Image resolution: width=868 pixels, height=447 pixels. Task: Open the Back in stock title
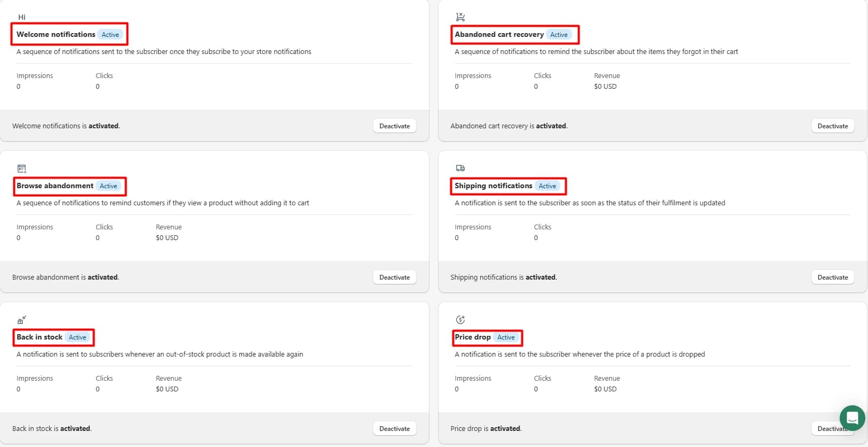pyautogui.click(x=40, y=337)
